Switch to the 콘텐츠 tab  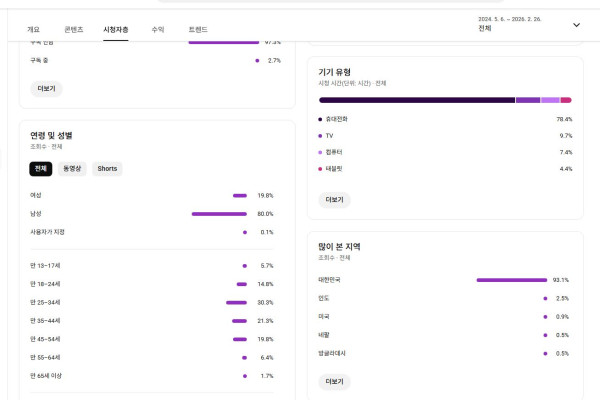tap(74, 29)
